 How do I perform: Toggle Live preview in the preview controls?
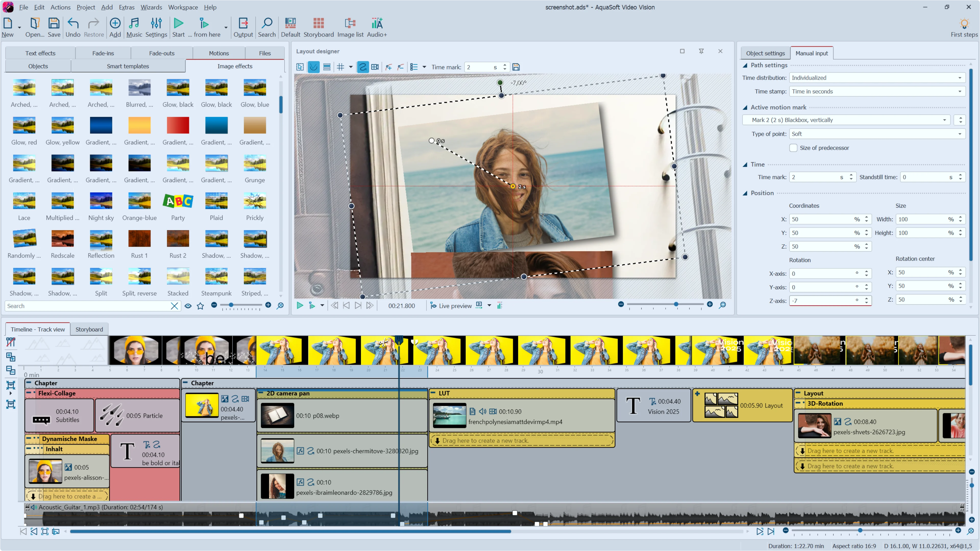[451, 305]
